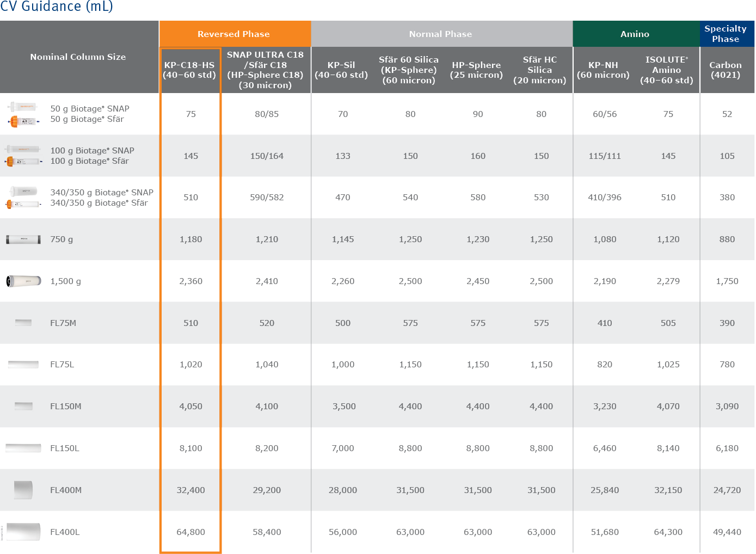Click the 3,500 value under KP-Sil
The image size is (756, 554).
(x=344, y=407)
